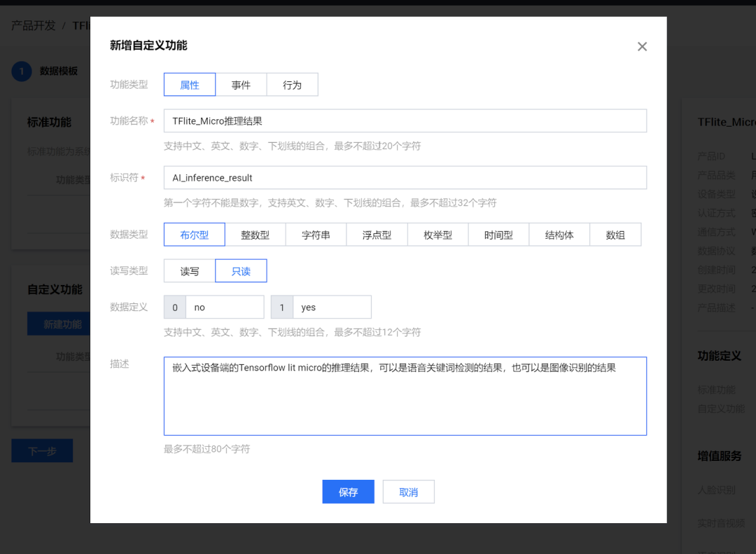Viewport: 756px width, 554px height.
Task: Cancel the dialog with 取消
Action: pyautogui.click(x=408, y=492)
